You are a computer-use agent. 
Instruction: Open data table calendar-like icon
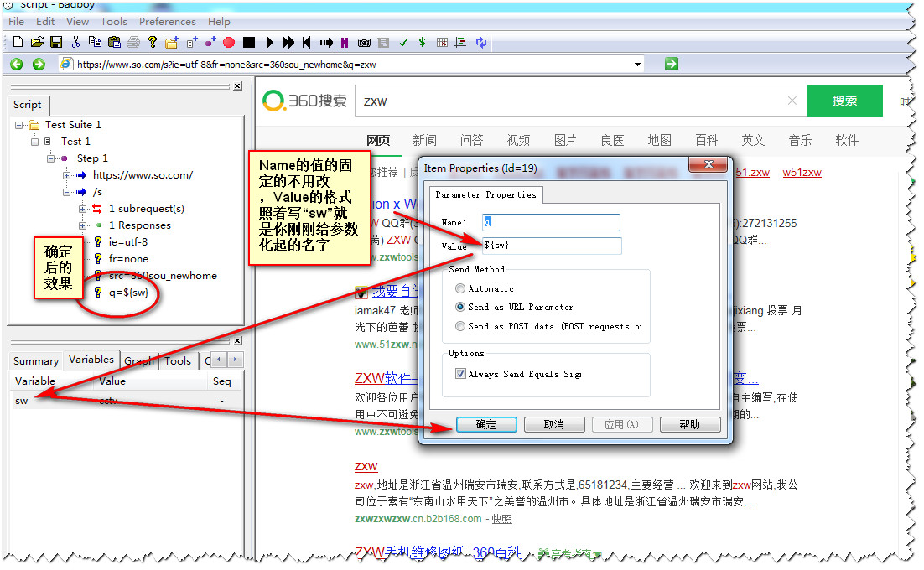click(x=442, y=43)
